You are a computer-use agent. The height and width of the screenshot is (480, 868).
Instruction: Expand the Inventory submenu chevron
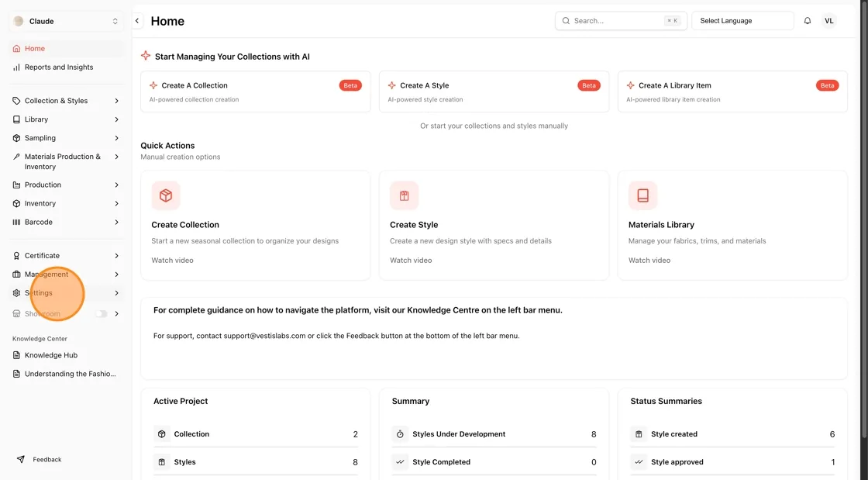tap(117, 204)
